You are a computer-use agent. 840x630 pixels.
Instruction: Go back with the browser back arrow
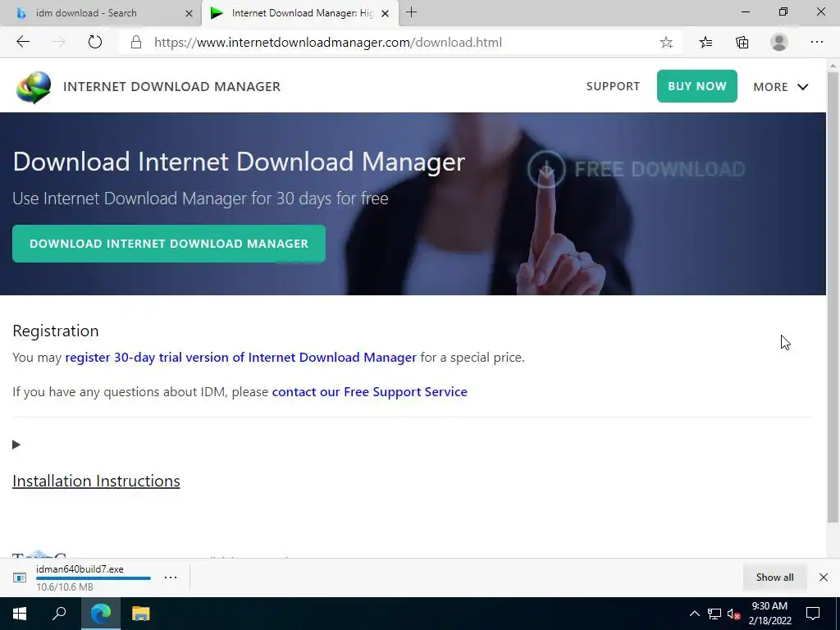(23, 42)
